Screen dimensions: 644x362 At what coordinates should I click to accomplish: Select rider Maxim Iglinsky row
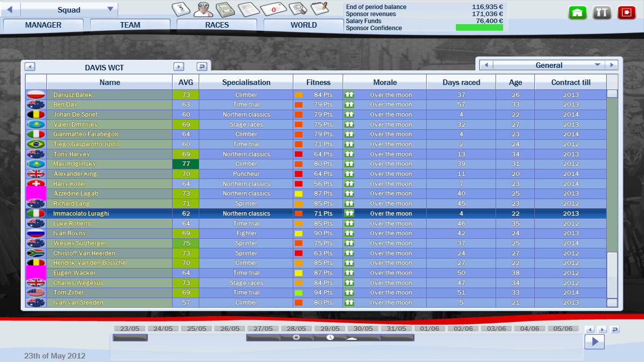tap(74, 164)
